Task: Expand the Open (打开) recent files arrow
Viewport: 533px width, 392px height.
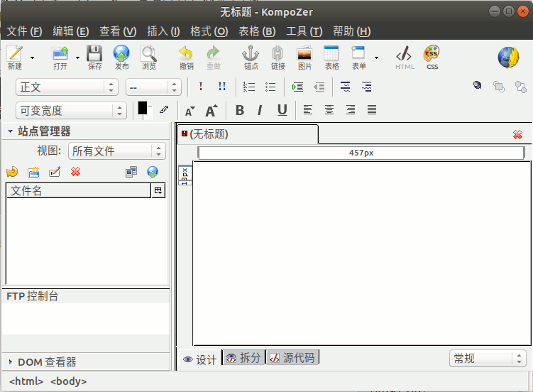Action: click(x=77, y=58)
